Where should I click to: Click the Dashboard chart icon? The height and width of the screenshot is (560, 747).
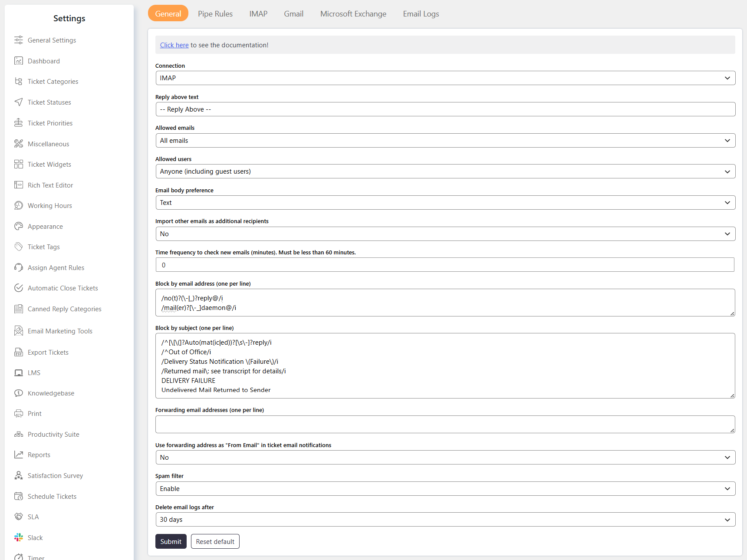[x=18, y=61]
